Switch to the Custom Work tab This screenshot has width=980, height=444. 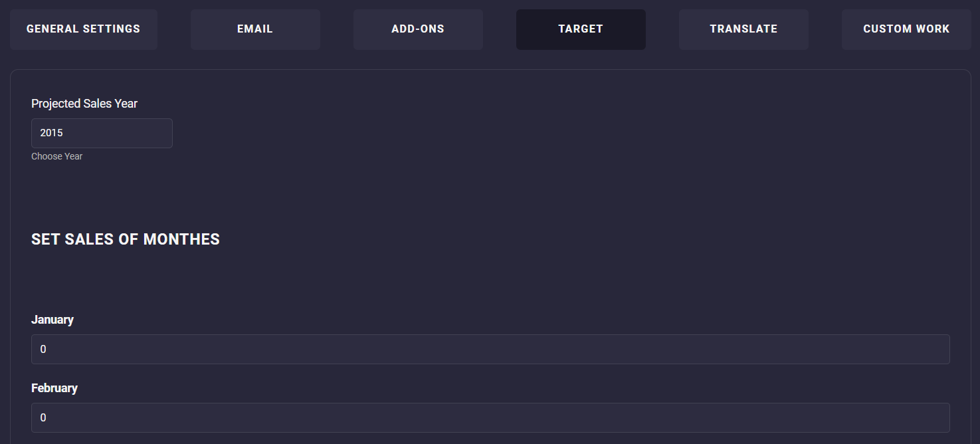click(x=906, y=29)
